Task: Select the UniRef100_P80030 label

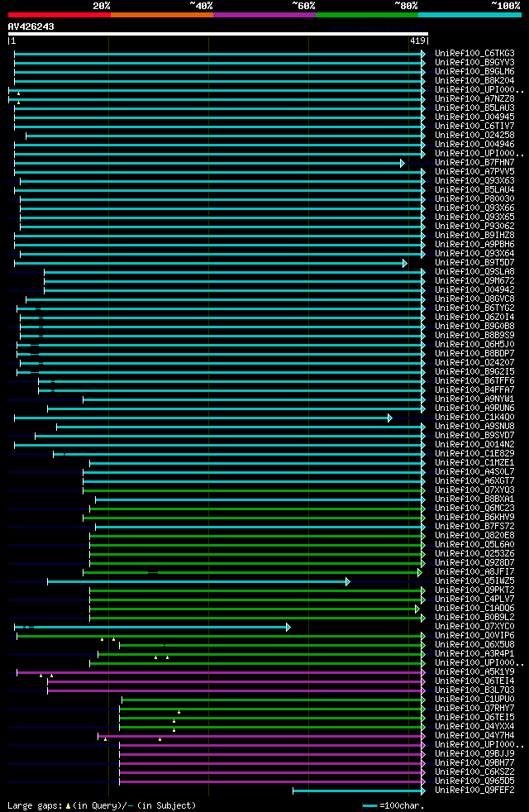Action: click(474, 198)
